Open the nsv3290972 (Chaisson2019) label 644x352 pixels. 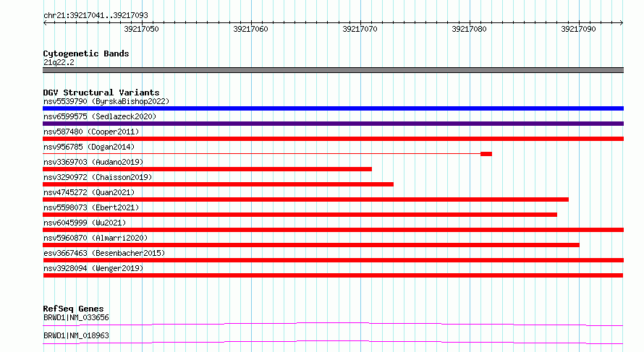[x=98, y=177]
